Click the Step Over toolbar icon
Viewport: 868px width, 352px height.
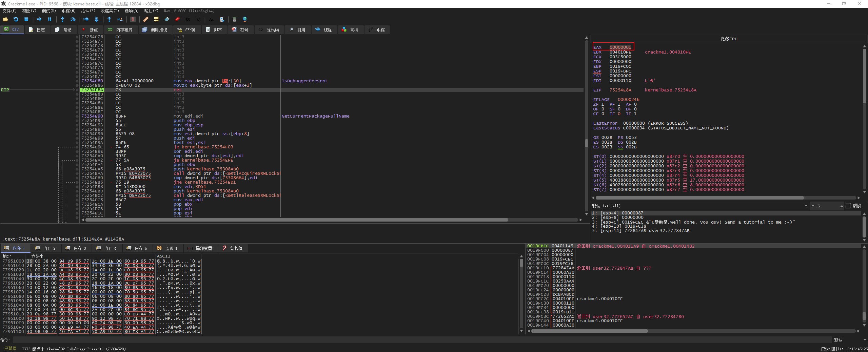73,19
